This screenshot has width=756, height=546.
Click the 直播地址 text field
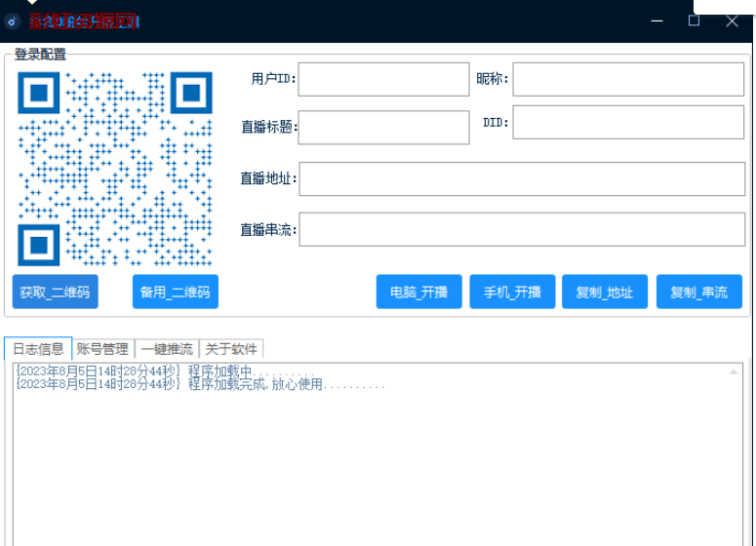coord(522,179)
